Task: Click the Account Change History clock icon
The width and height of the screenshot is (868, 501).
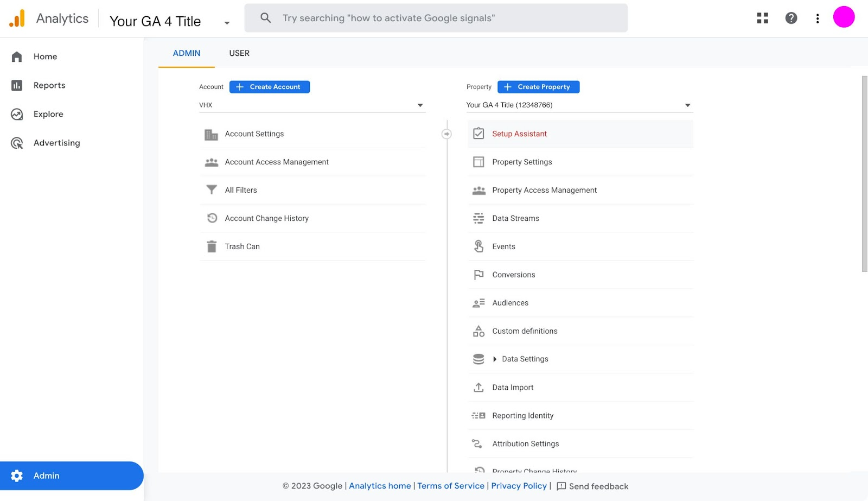Action: point(212,218)
